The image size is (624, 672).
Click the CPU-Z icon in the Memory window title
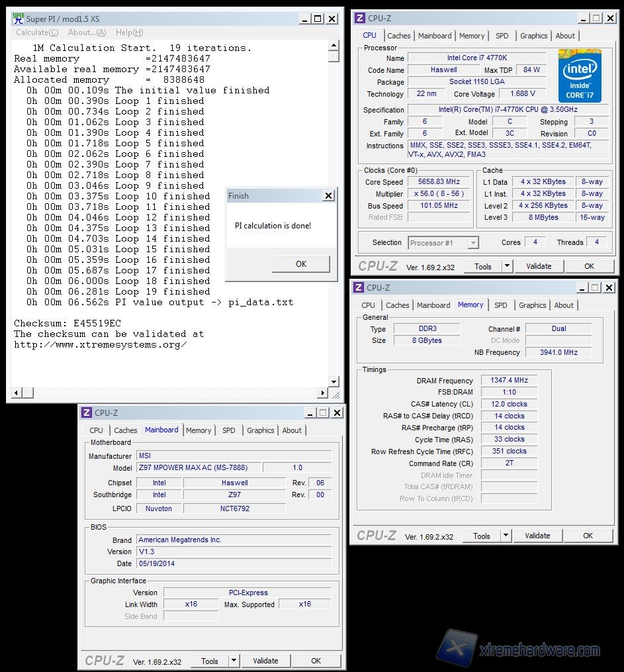click(359, 287)
